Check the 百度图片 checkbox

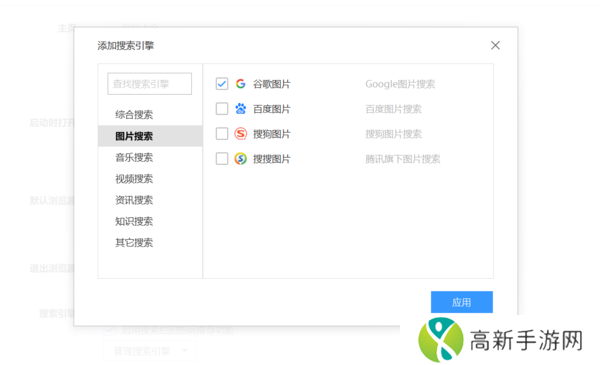click(222, 109)
